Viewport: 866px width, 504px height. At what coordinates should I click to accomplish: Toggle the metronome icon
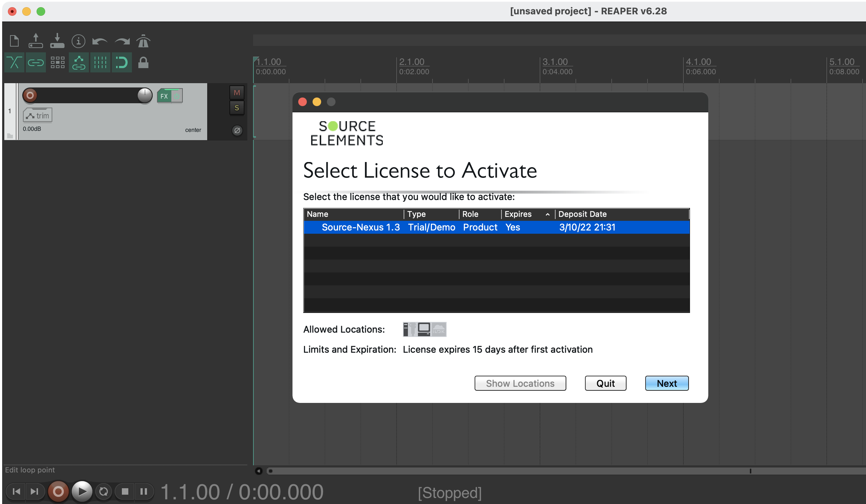(x=143, y=41)
